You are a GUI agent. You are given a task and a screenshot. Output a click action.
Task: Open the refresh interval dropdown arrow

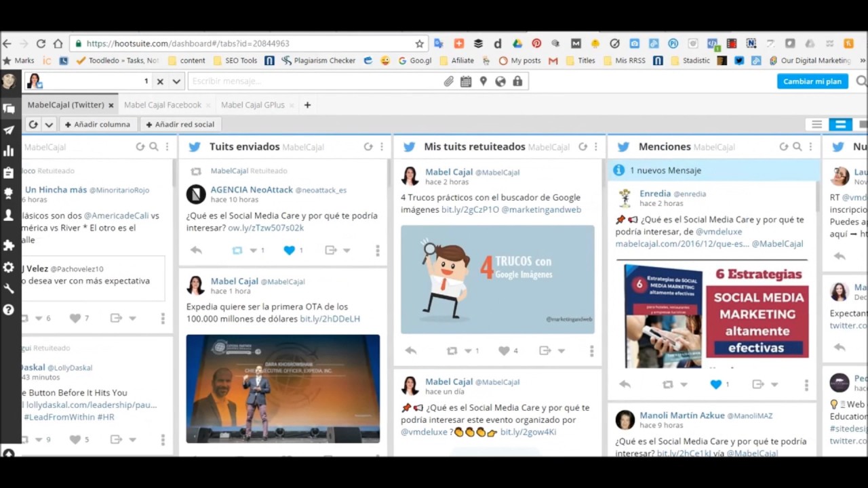(x=49, y=124)
